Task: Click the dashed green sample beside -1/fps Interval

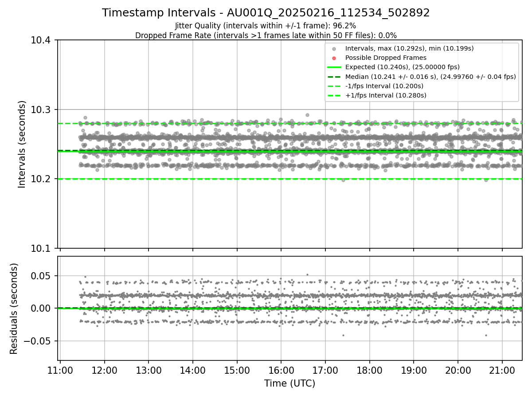Action: pyautogui.click(x=334, y=86)
